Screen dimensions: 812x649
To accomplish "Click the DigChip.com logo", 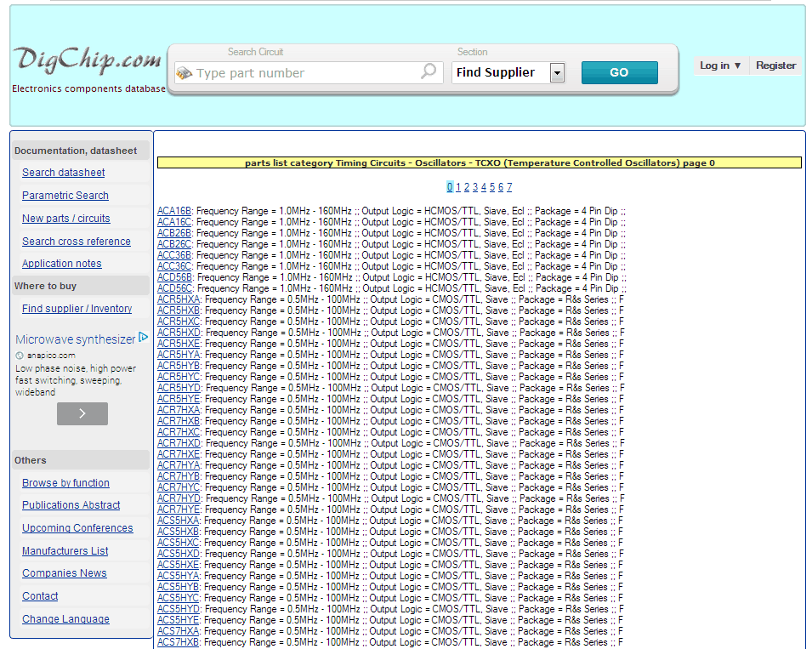I will click(87, 61).
